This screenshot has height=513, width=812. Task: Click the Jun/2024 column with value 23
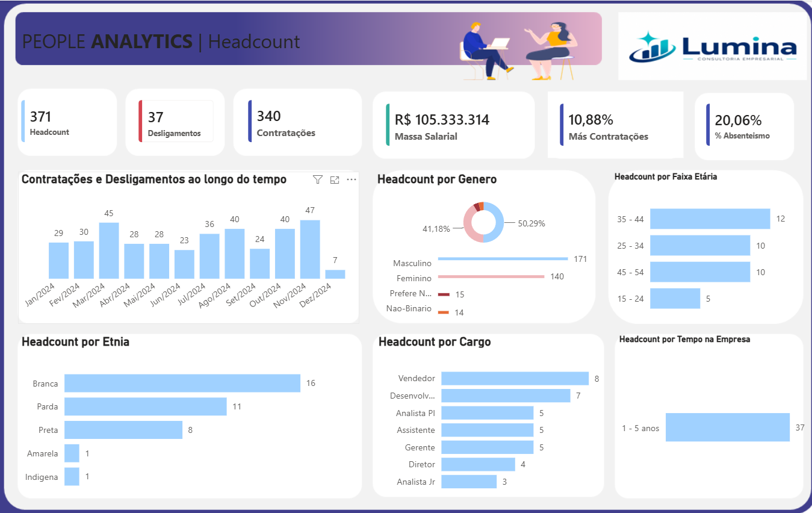184,264
